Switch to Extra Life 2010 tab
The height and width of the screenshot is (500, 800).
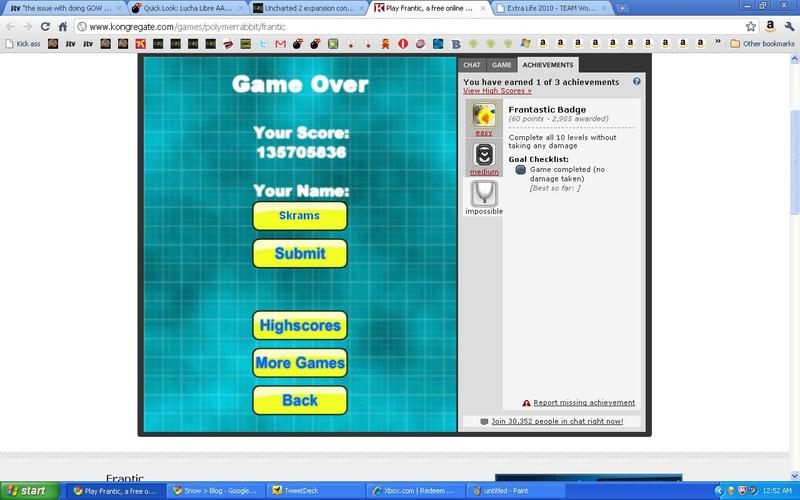coord(552,8)
